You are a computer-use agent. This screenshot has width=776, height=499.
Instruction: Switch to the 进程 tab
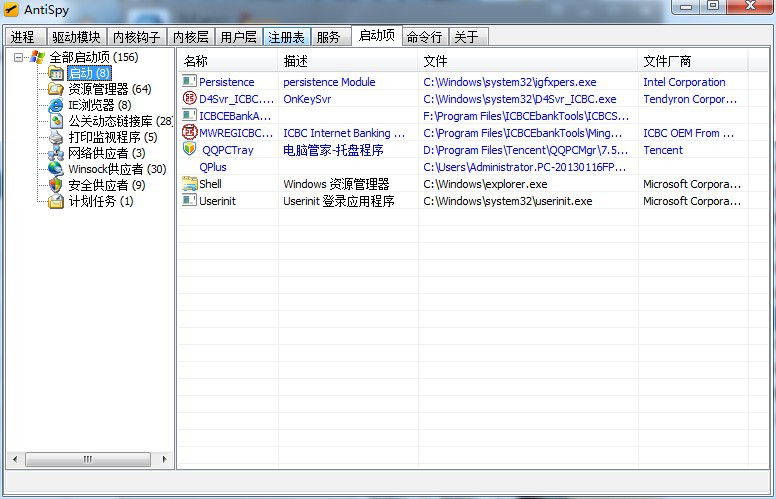[23, 37]
